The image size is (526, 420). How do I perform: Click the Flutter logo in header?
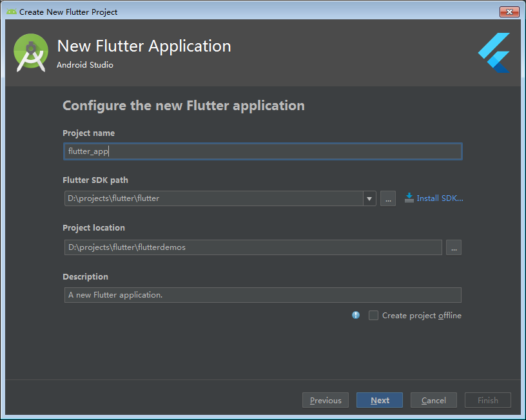(494, 53)
